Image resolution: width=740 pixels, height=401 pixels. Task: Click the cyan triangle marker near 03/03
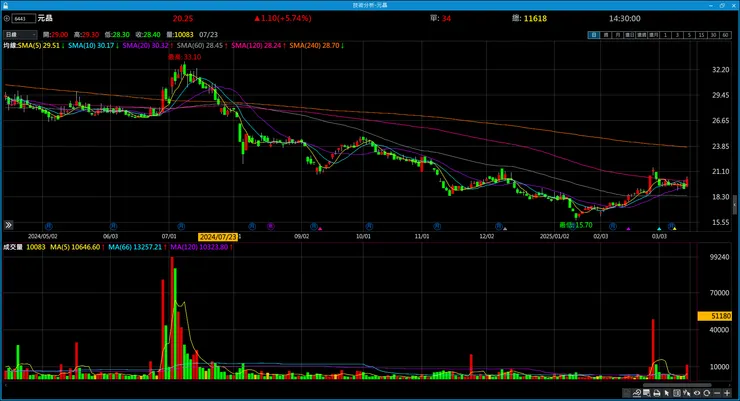(x=659, y=229)
